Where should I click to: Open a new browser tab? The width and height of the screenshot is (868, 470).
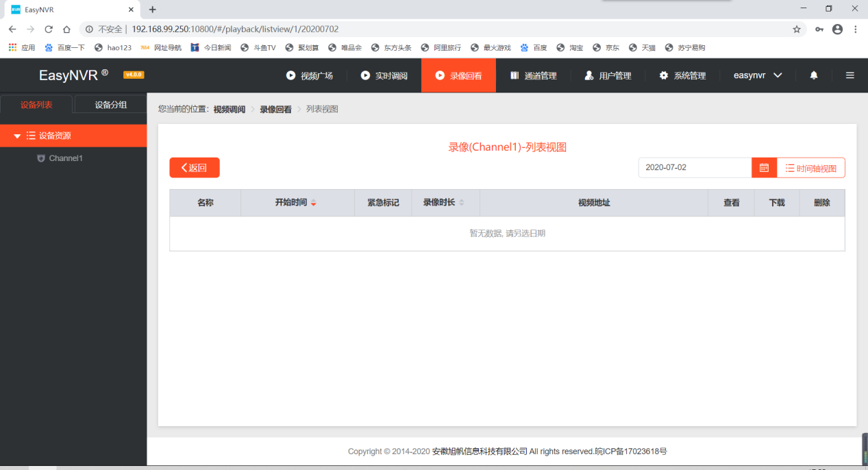(x=152, y=10)
